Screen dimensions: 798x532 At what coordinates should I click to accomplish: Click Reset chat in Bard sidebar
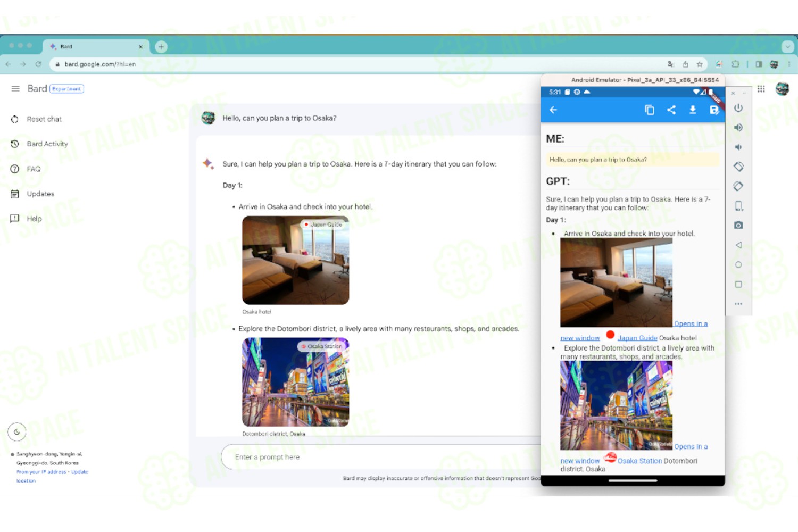pos(36,119)
